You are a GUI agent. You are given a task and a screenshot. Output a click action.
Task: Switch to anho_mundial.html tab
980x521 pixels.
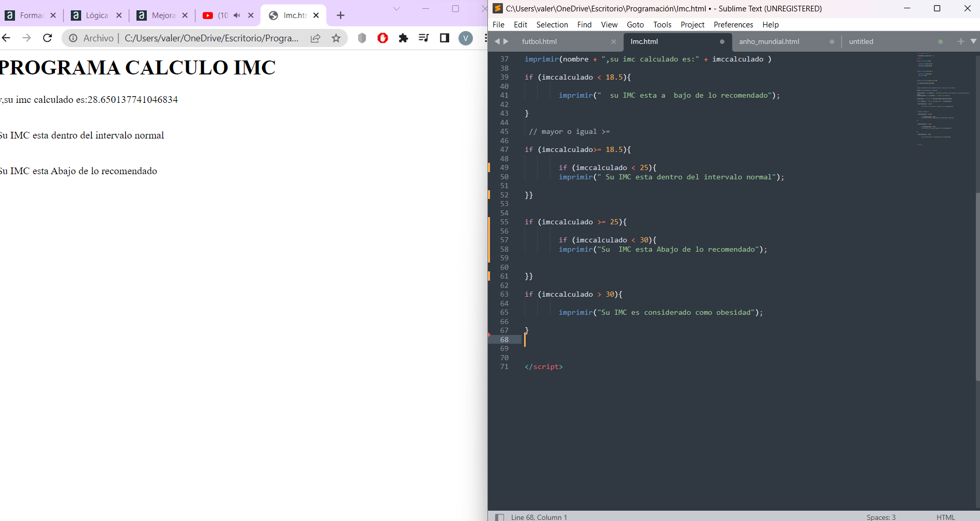point(769,41)
